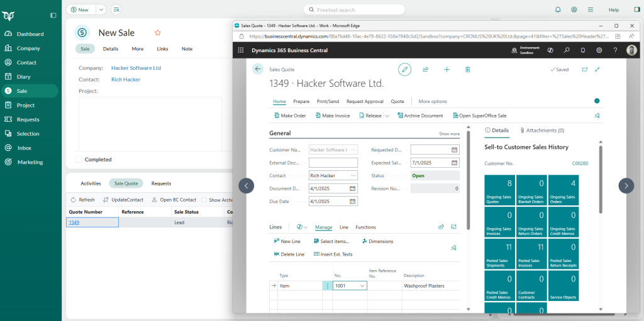Share the Sales Quote page
Image resolution: width=644 pixels, height=321 pixels.
click(426, 69)
